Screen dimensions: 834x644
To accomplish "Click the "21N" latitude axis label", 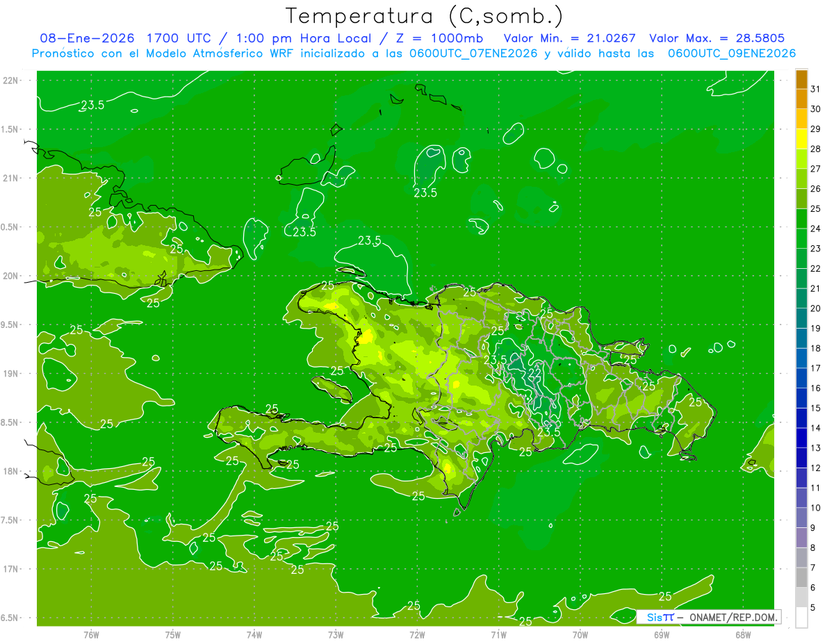I will point(12,178).
